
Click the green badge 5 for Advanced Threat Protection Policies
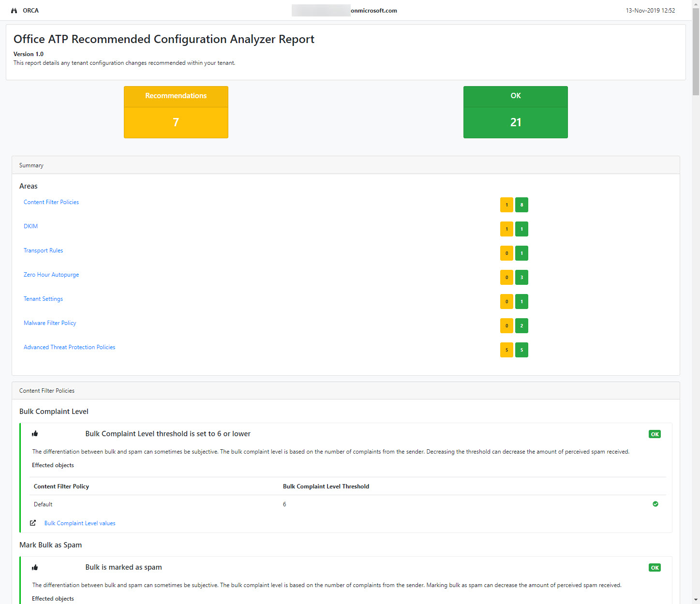(x=521, y=350)
